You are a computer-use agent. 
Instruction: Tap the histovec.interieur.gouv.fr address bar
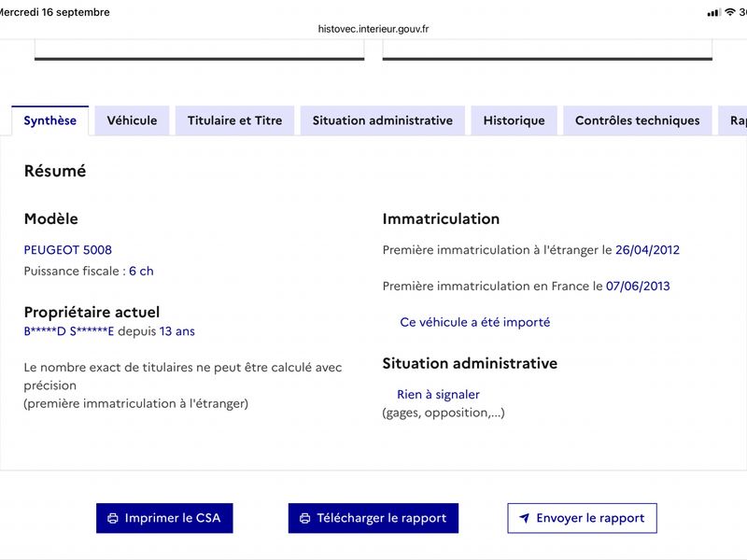click(373, 29)
